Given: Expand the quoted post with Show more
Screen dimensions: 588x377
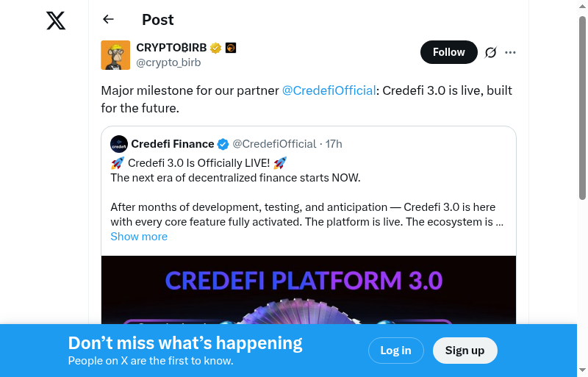Looking at the screenshot, I should pyautogui.click(x=139, y=237).
